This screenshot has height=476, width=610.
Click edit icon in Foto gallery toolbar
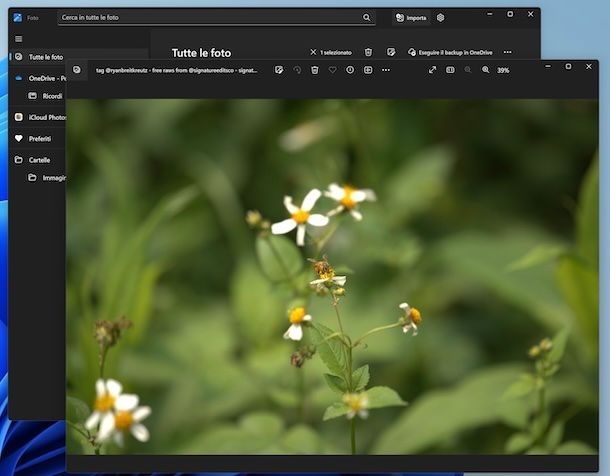(391, 52)
